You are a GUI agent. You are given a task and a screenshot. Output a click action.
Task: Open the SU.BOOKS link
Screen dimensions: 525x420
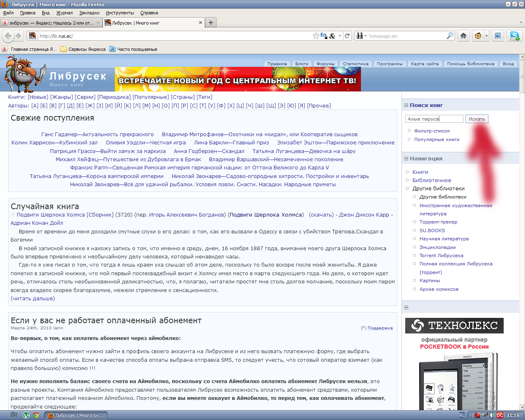coord(432,231)
